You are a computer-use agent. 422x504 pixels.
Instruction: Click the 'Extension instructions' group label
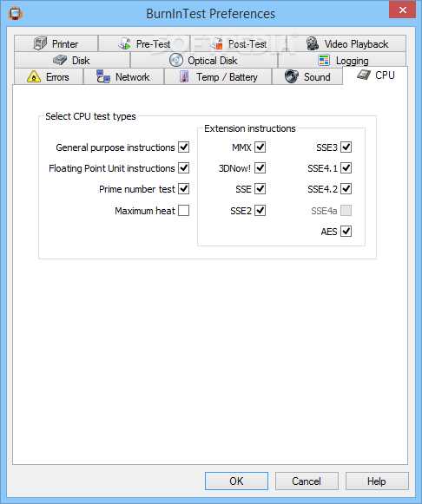[x=250, y=128]
